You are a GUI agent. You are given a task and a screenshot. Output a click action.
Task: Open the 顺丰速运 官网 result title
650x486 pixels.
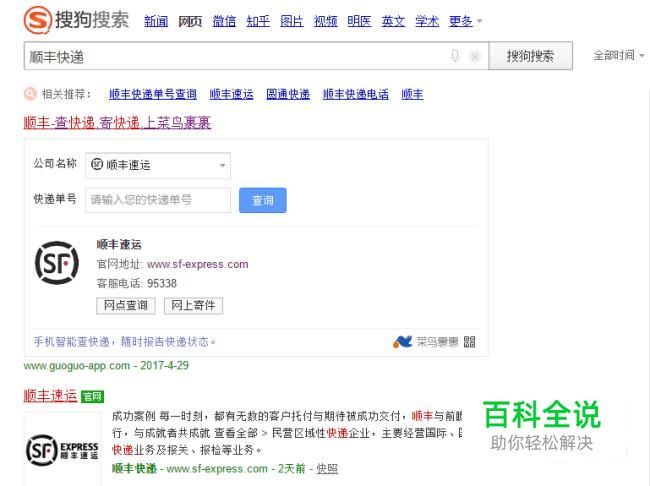click(x=50, y=396)
